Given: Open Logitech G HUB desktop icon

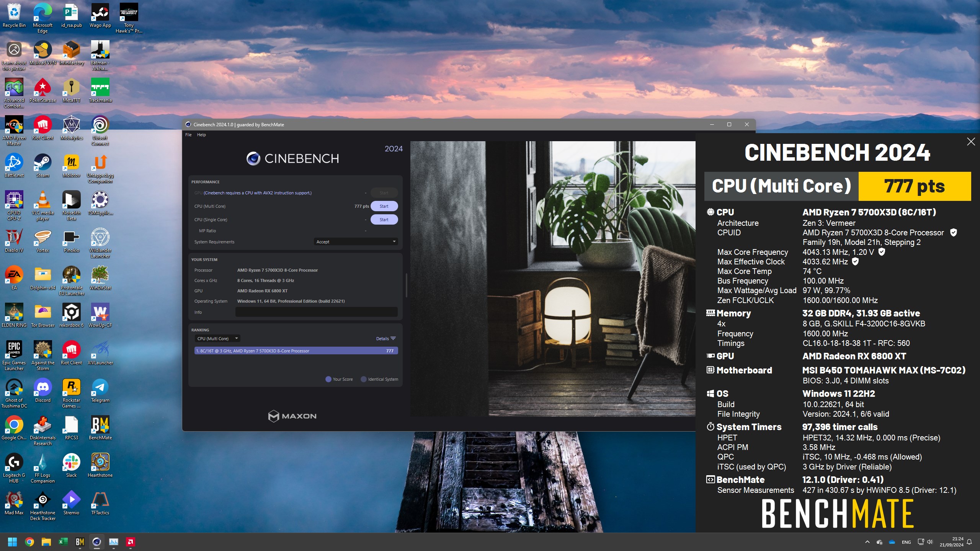Looking at the screenshot, I should tap(14, 468).
